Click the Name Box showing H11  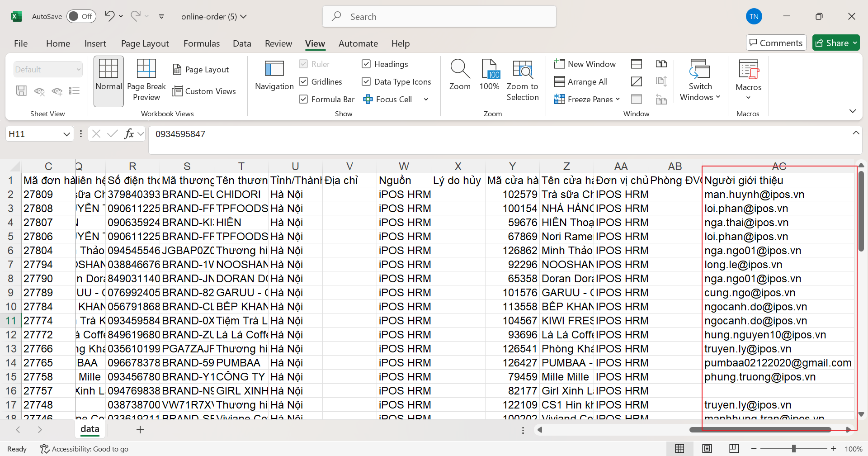[34, 134]
